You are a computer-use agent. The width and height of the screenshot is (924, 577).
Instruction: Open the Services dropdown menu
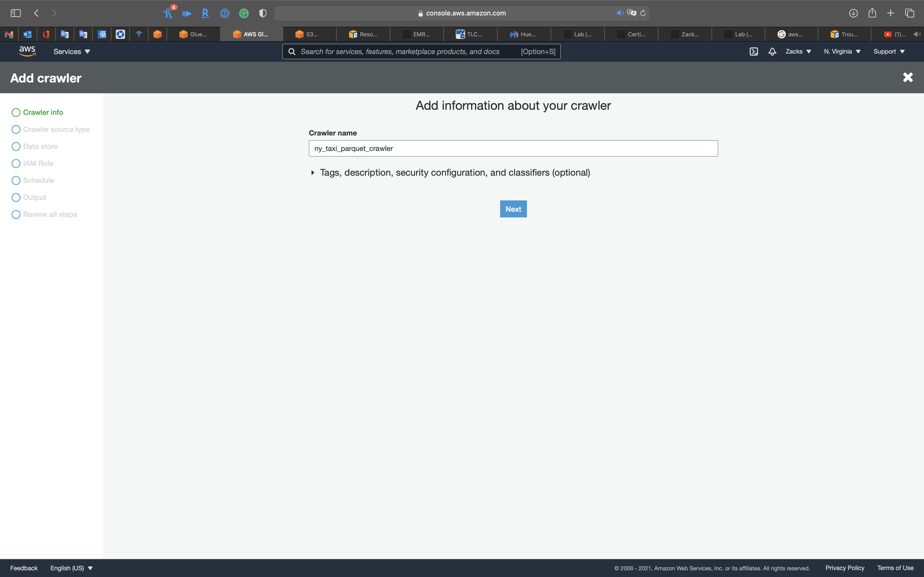[71, 52]
